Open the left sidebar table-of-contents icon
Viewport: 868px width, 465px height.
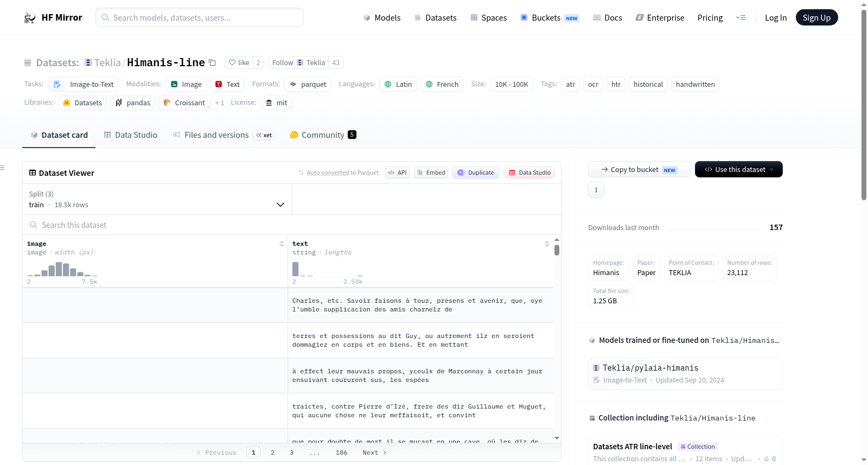click(x=2, y=168)
